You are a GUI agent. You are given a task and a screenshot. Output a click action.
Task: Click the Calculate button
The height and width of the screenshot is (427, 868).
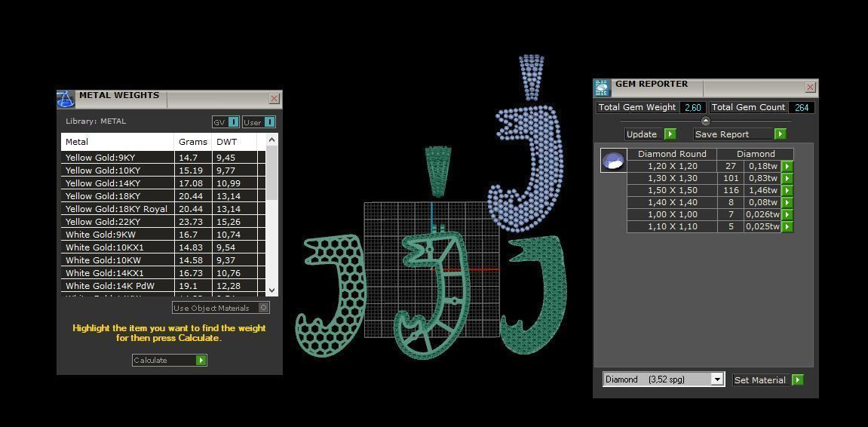point(169,360)
